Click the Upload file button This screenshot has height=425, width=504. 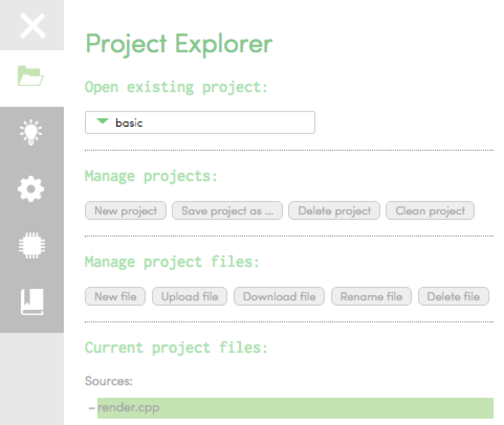coord(190,297)
